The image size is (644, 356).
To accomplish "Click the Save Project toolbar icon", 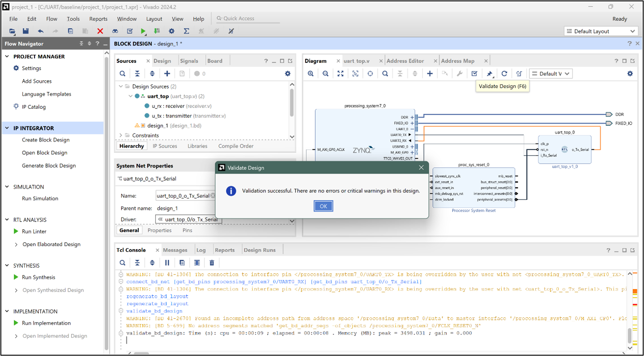I will coord(26,31).
